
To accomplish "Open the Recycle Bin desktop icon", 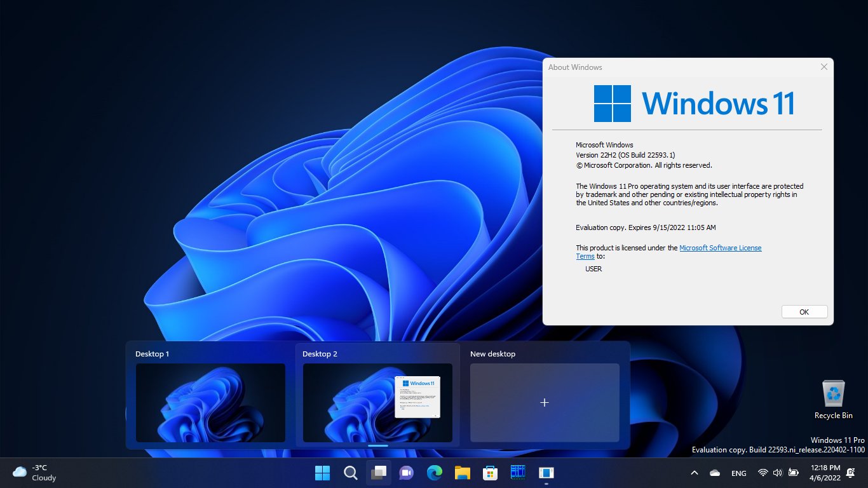I will [833, 400].
